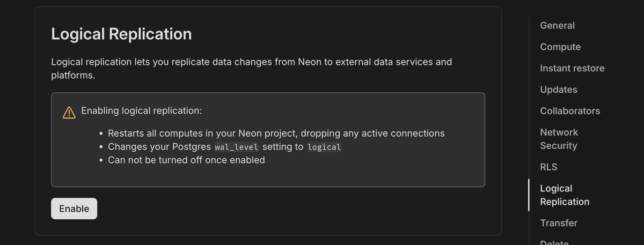Viewport: 644px width, 245px height.
Task: Click the orange warning triangle icon
Action: pos(69,112)
